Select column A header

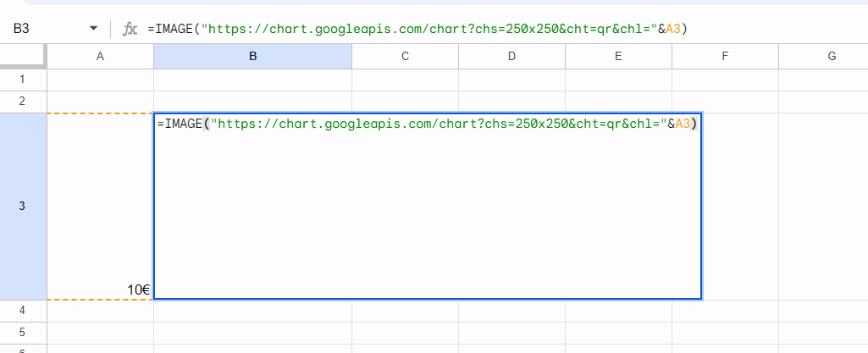tap(100, 57)
